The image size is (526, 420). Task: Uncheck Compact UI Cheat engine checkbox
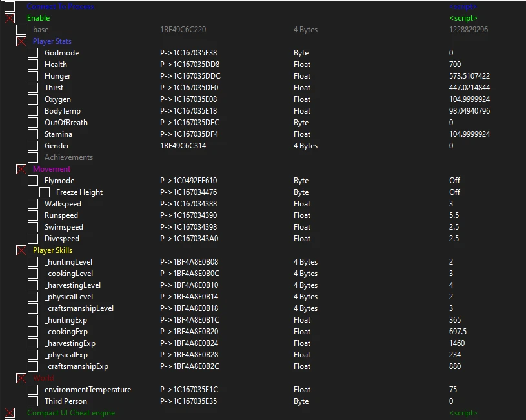click(x=10, y=413)
